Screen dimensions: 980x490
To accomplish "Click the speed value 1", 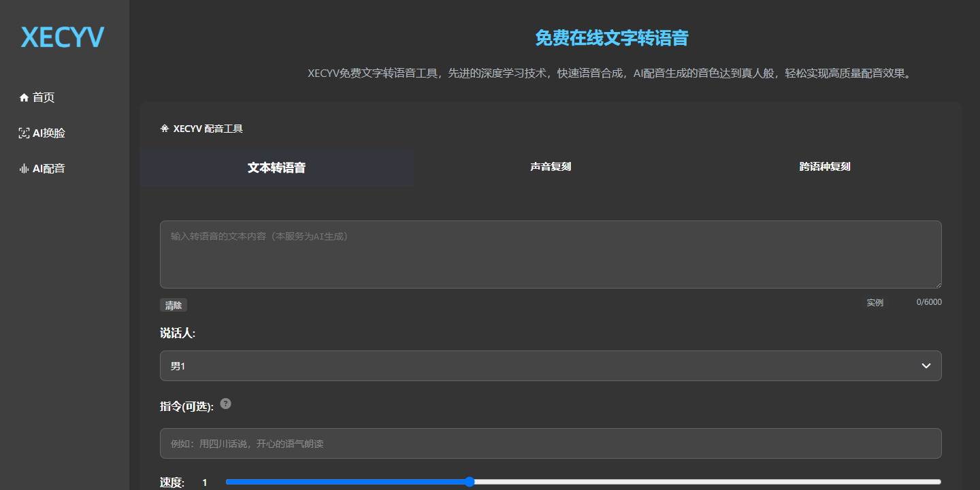I will (205, 483).
